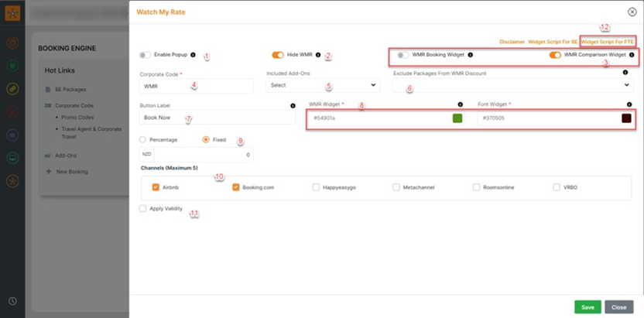Click info icon above Font Widget field
The height and width of the screenshot is (318, 644).
pyautogui.click(x=628, y=104)
